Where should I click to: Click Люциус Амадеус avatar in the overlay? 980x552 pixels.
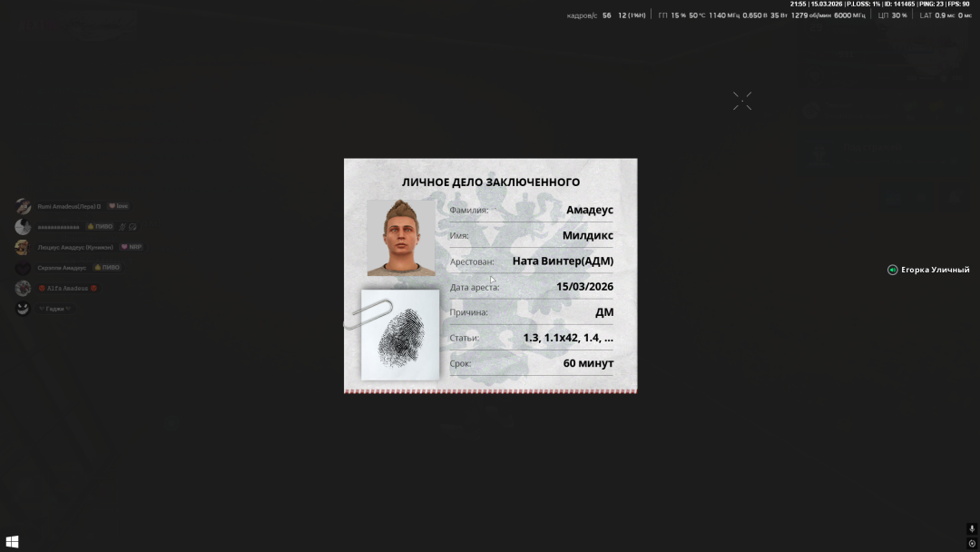pos(23,247)
